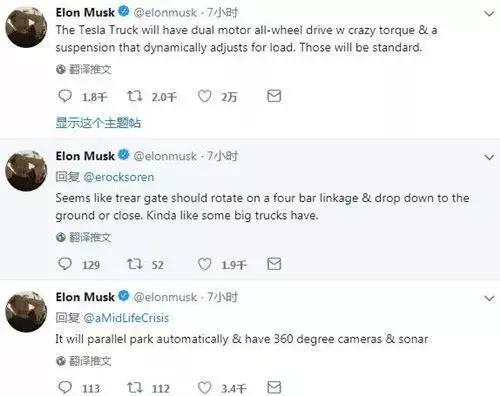
Task: Retweet the tweet with 2.0千 retweets
Action: (135, 96)
